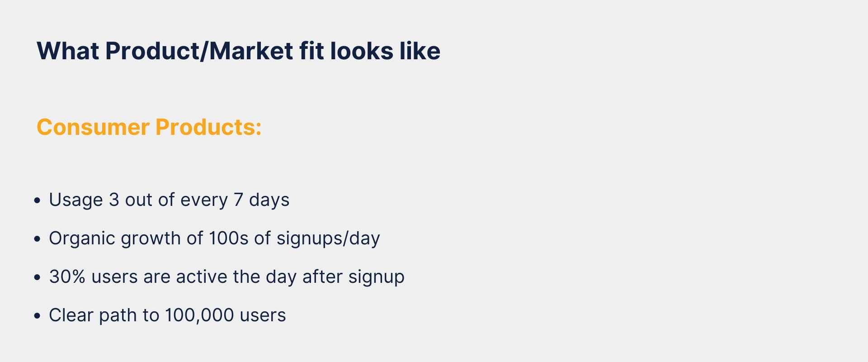Screen dimensions: 868x362
Task: Select the "Clear path to 100,000 users" line
Action: 167,315
